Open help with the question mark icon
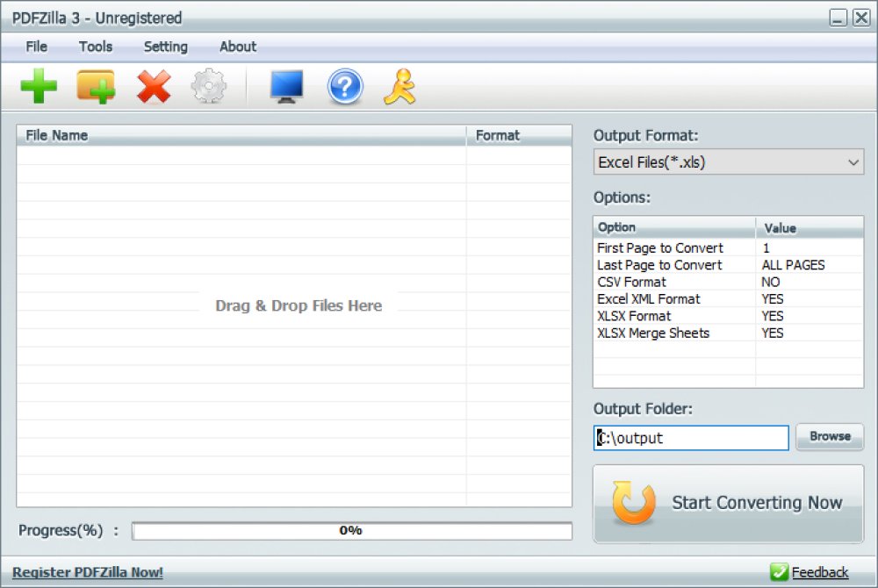Screen dimensions: 878x588 [x=345, y=87]
